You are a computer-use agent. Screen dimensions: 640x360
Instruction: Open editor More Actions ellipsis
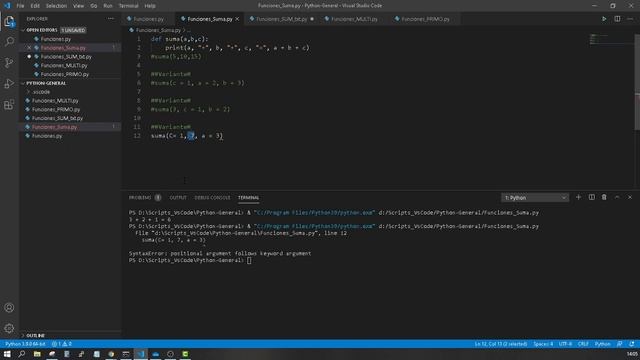(x=630, y=19)
